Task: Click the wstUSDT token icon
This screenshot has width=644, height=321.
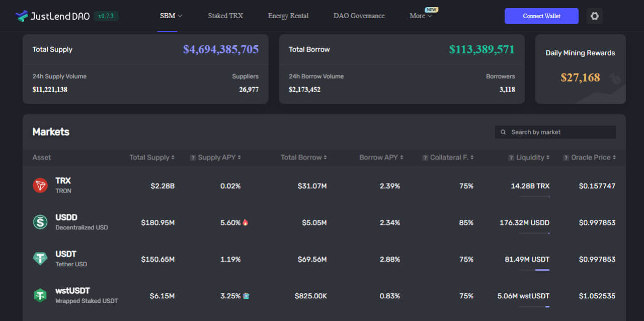Action: (x=40, y=296)
